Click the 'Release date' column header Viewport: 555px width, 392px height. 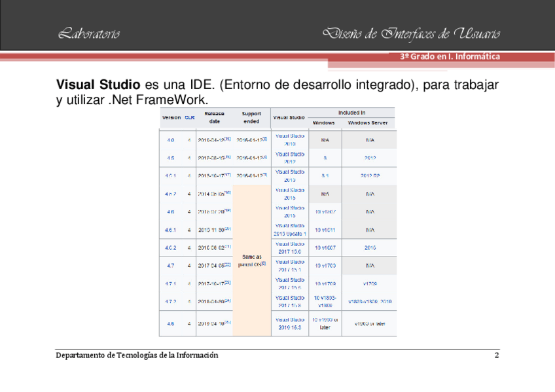[x=214, y=117]
